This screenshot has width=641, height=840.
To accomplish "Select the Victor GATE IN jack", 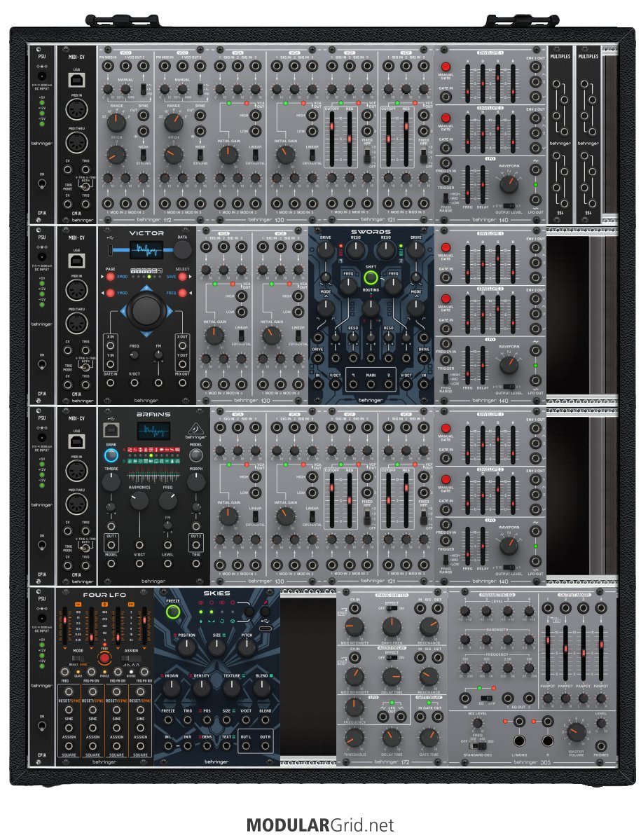I will coord(110,383).
